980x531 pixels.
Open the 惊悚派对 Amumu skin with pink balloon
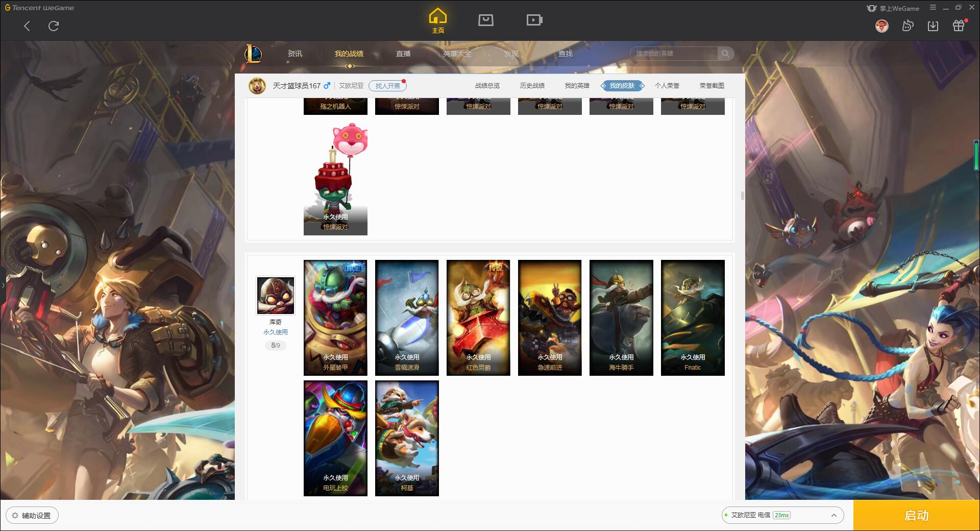coord(335,178)
